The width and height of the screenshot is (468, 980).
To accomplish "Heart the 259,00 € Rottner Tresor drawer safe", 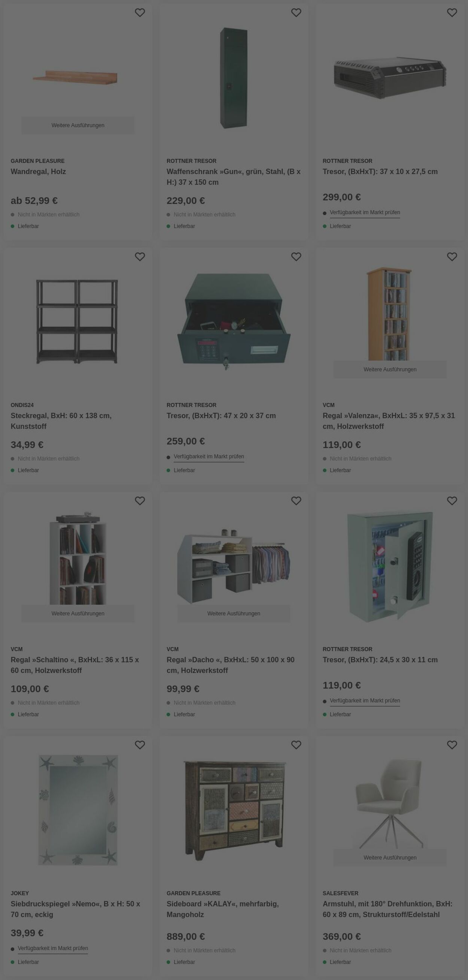I will pyautogui.click(x=296, y=257).
